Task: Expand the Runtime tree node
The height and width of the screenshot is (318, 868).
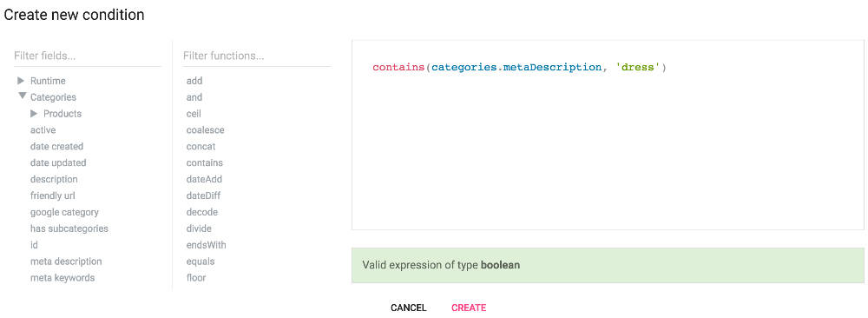Action: tap(21, 81)
